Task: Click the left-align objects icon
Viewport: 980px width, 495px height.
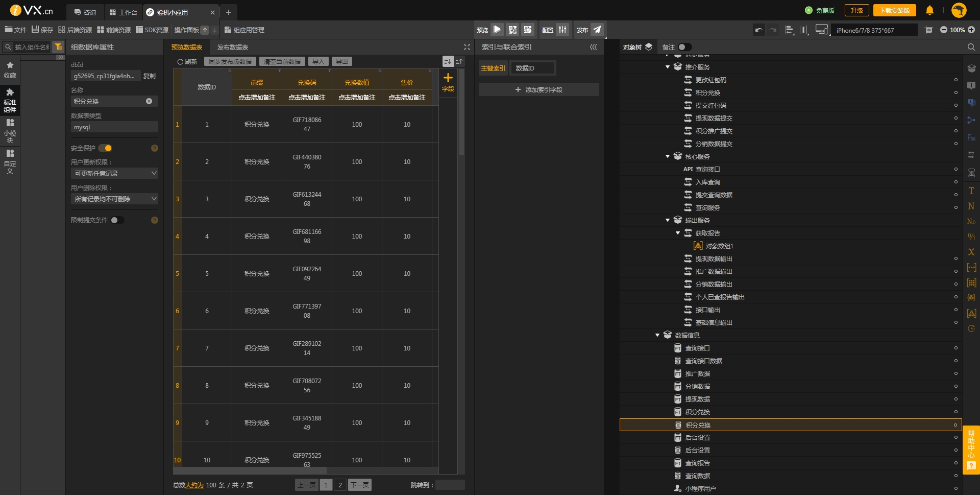Action: click(789, 30)
